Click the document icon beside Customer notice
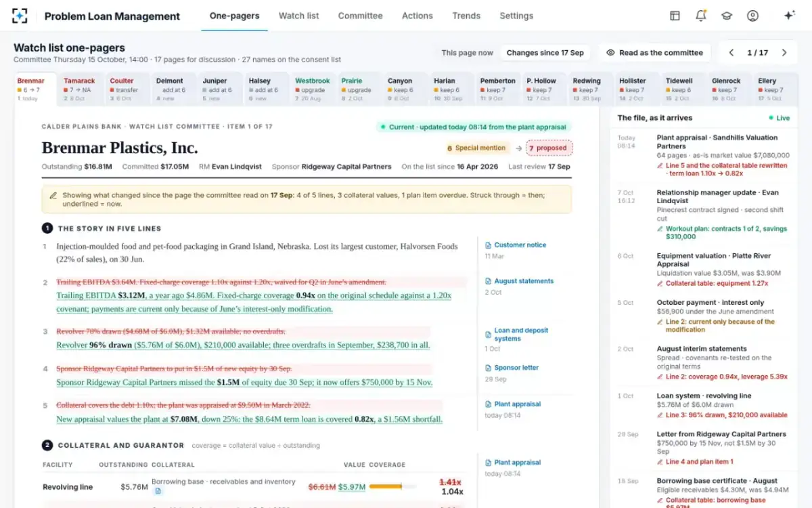The width and height of the screenshot is (812, 508). [489, 245]
